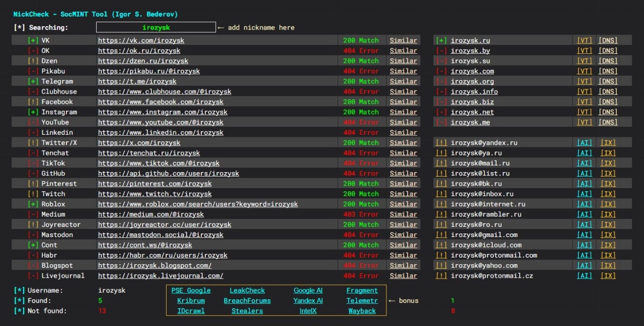Click [VT] next to irozysk.ru

pos(584,40)
